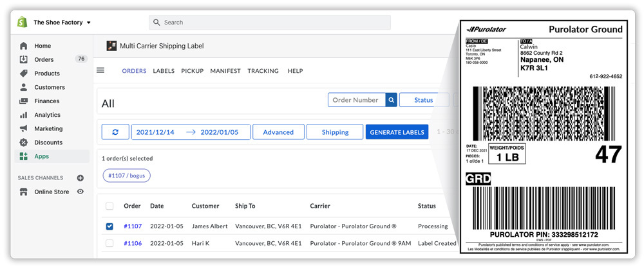
Task: Click the orders count badge 76
Action: [81, 59]
